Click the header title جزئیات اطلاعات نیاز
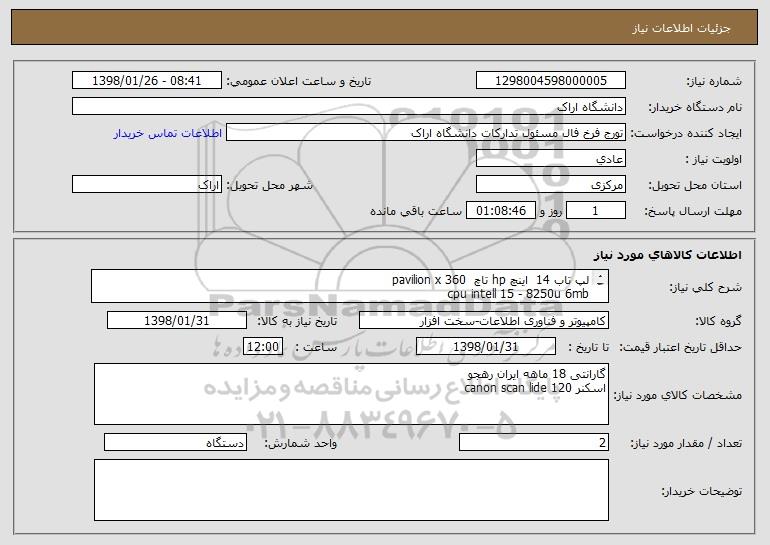This screenshot has height=545, width=770. point(681,28)
